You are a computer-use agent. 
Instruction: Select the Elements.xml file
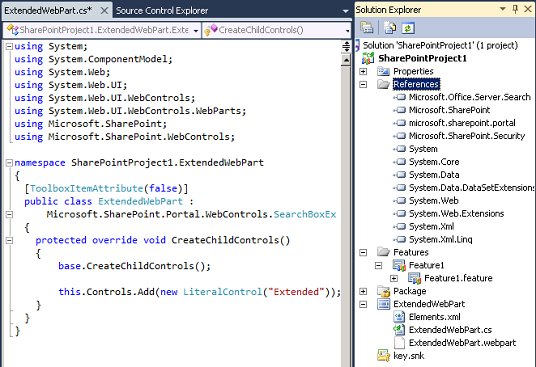pyautogui.click(x=435, y=317)
